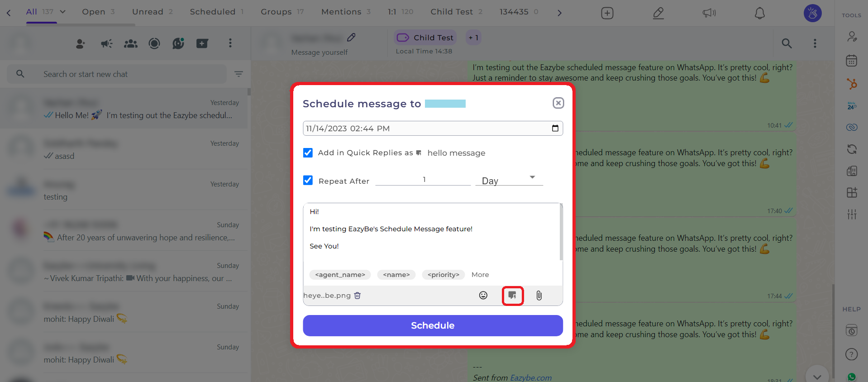Switch to the Groups tab
The image size is (868, 382).
[282, 12]
